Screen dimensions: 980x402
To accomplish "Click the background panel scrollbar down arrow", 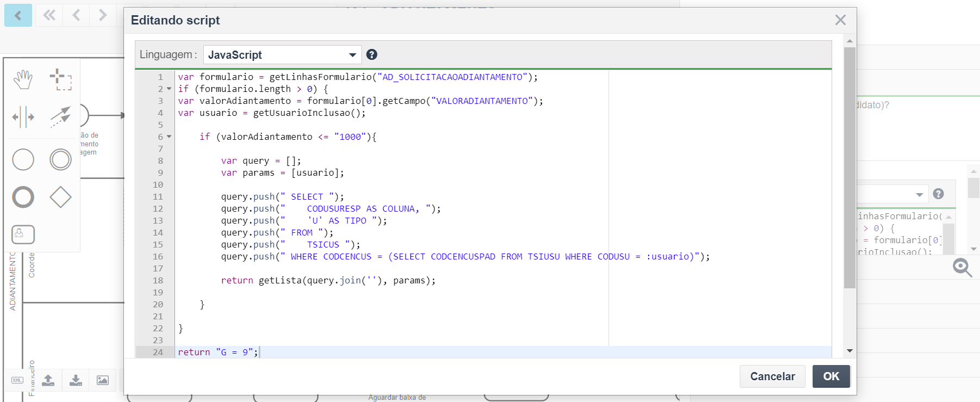I will [x=973, y=249].
